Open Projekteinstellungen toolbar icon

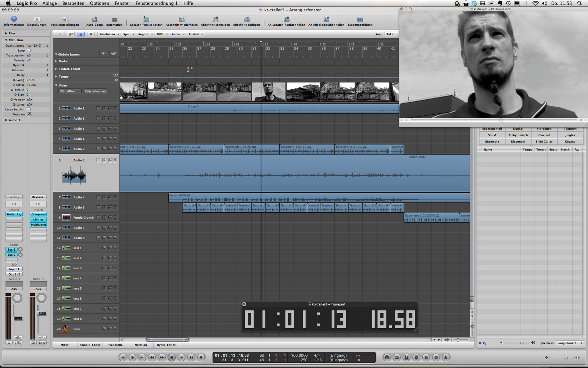pos(64,19)
